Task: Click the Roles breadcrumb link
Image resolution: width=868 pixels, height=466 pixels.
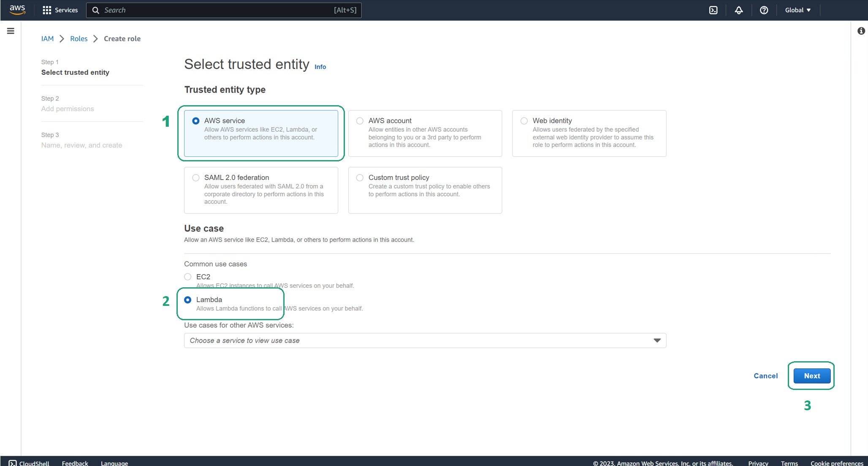Action: pos(79,38)
